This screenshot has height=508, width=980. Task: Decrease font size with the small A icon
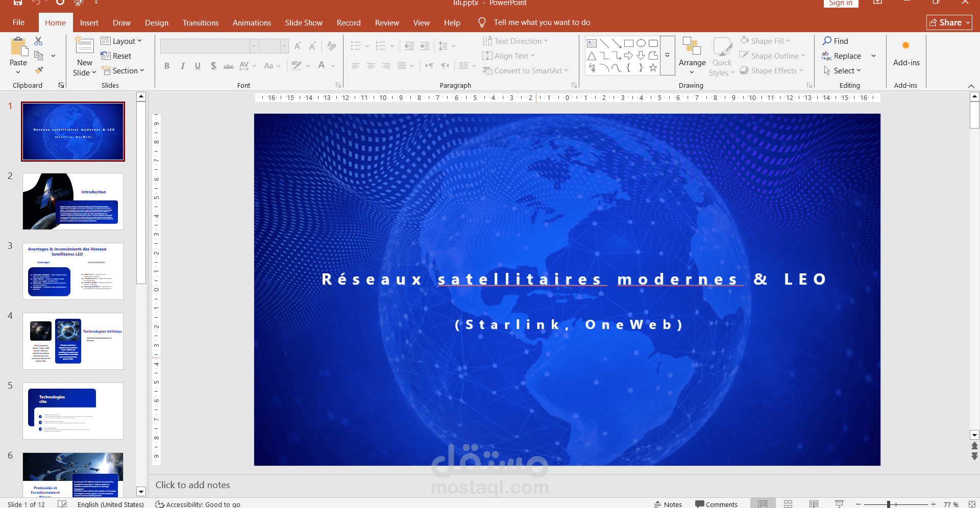[312, 46]
